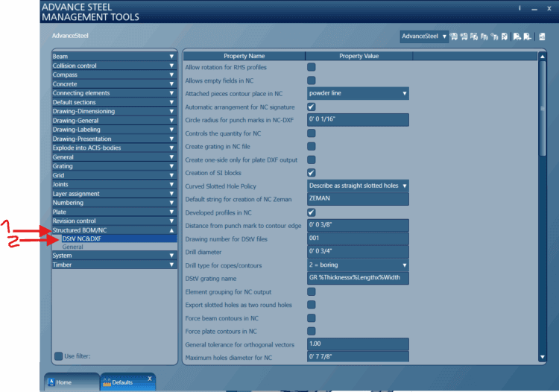Expand the Timber category
Screen dimensions: 559x392
tap(115, 265)
